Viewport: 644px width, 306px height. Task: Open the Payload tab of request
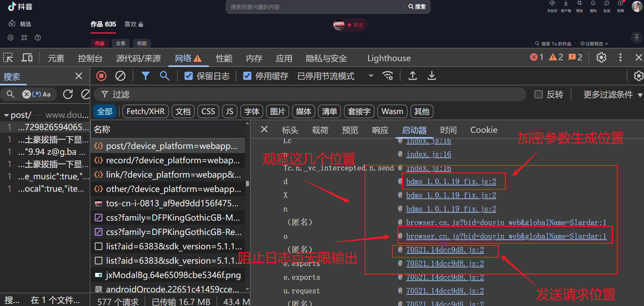320,130
